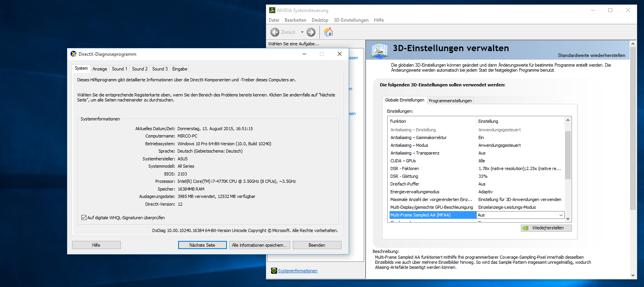Select the Dreifach-Puffer row
This screenshot has height=287, width=644.
(476, 184)
